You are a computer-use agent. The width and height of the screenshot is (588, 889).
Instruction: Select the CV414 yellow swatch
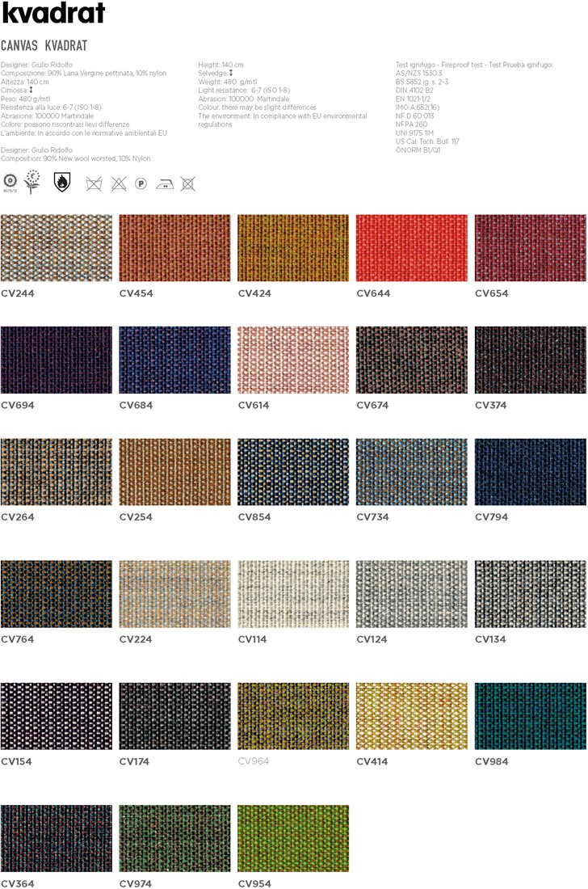(x=412, y=716)
